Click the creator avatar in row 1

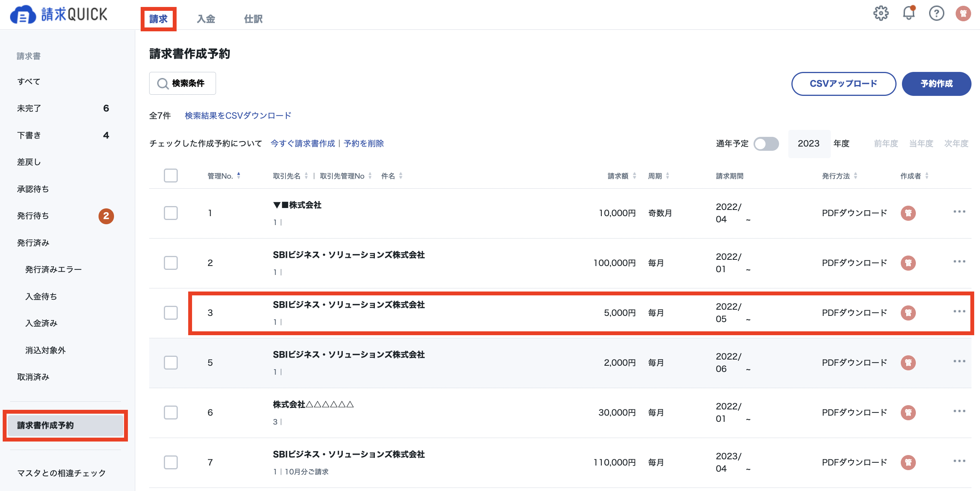tap(908, 213)
